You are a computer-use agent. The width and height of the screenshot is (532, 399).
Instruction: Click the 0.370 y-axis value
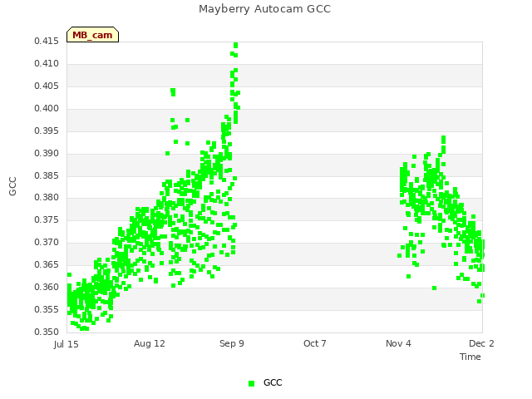(47, 242)
